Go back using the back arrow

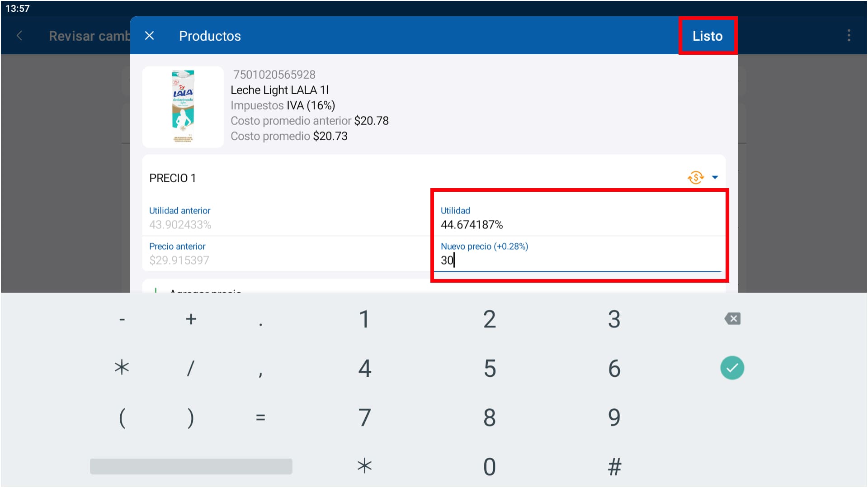[x=19, y=36]
